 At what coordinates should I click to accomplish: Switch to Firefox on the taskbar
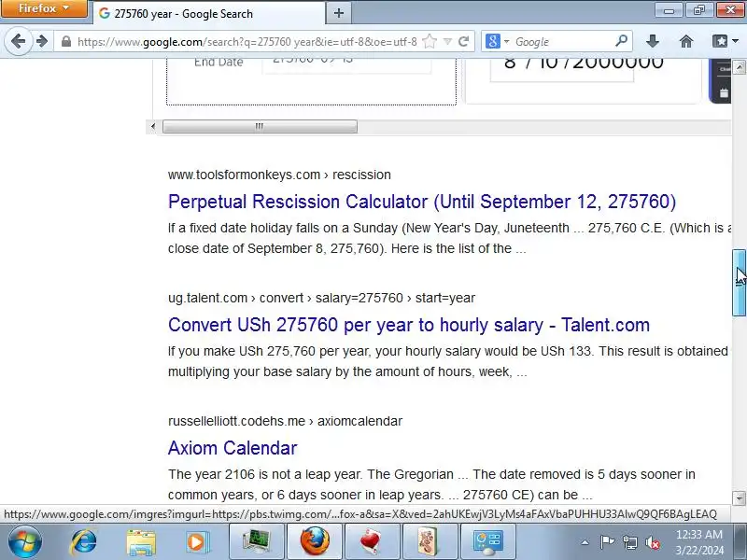pos(315,541)
